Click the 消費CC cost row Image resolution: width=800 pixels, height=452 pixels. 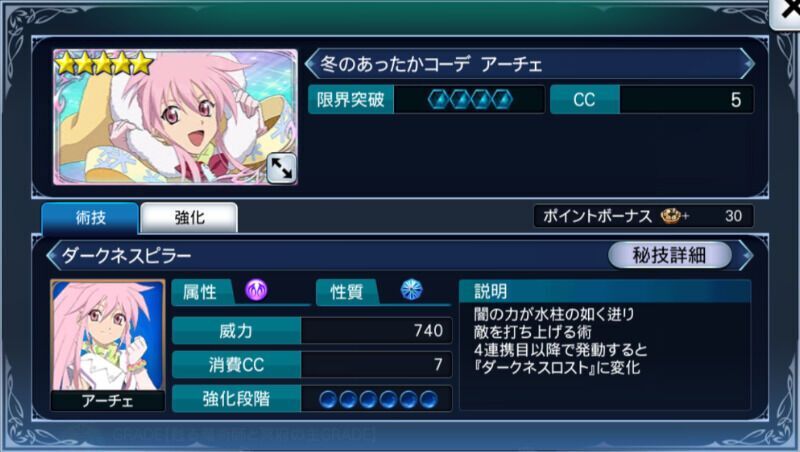(x=312, y=364)
